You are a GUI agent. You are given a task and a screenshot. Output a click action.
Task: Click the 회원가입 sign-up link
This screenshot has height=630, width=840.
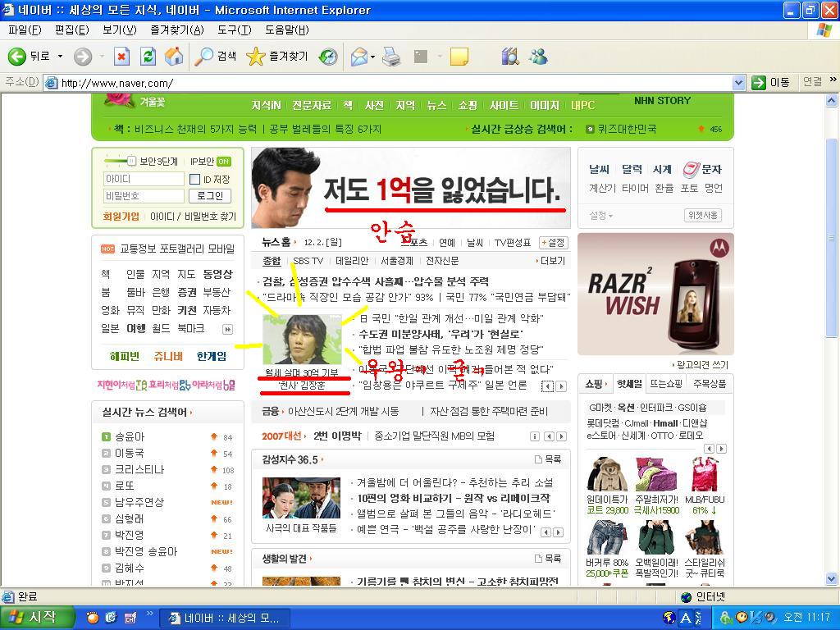pos(121,217)
